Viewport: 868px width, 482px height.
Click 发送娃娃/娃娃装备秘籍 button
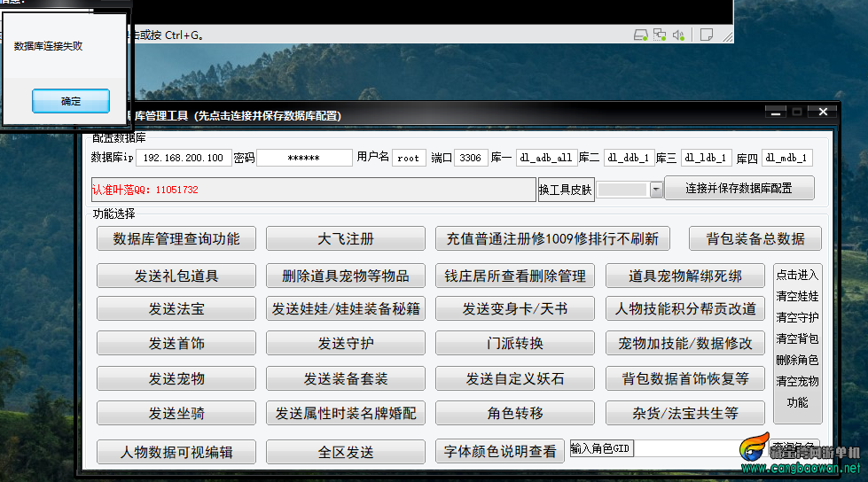click(x=346, y=309)
